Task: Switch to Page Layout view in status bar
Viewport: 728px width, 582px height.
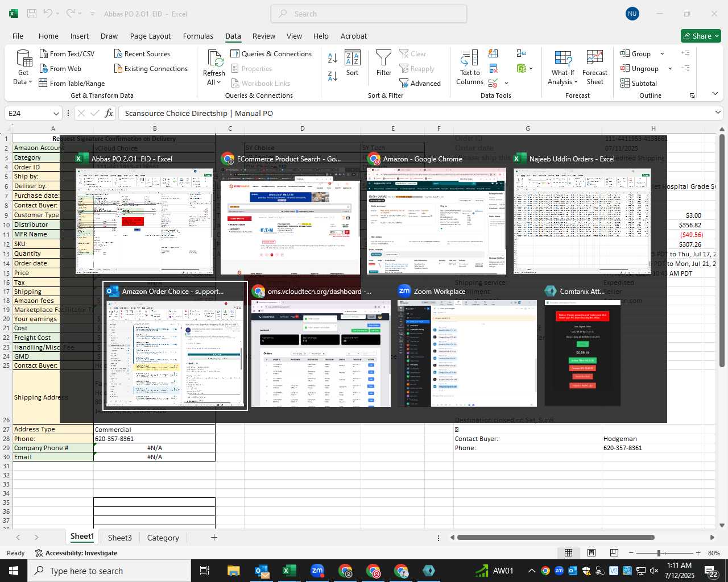Action: coord(591,553)
